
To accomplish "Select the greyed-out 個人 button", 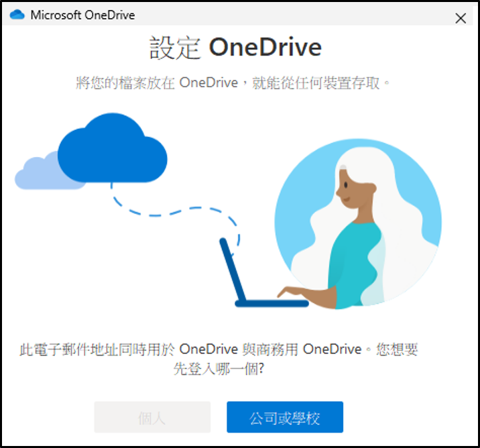I will [x=152, y=417].
